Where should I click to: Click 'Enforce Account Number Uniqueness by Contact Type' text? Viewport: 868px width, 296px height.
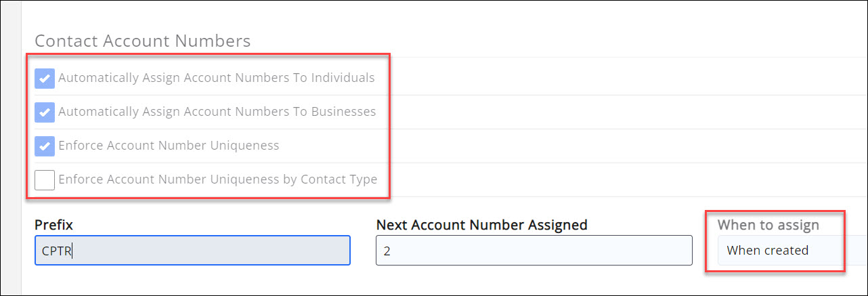pos(218,179)
